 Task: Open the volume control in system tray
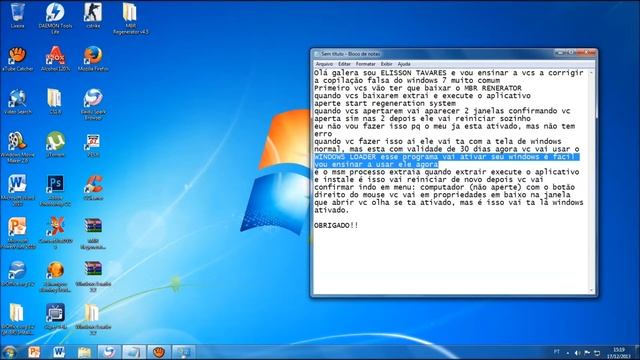(x=577, y=353)
